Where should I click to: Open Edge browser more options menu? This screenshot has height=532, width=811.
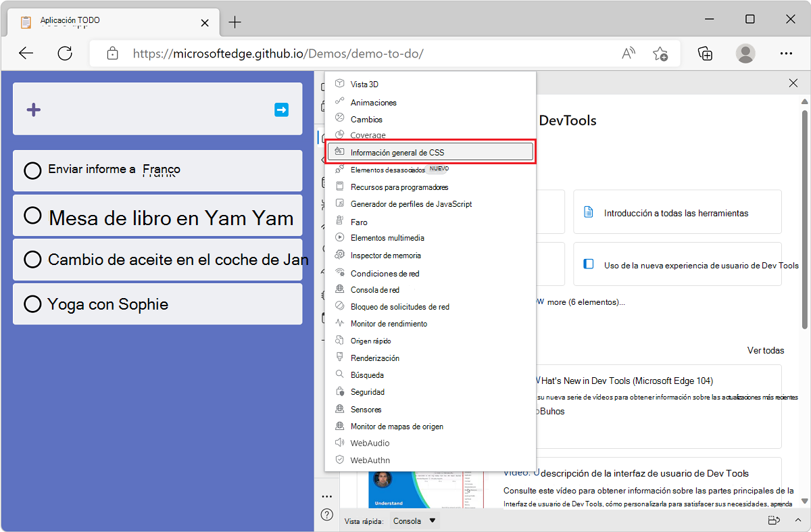point(786,53)
